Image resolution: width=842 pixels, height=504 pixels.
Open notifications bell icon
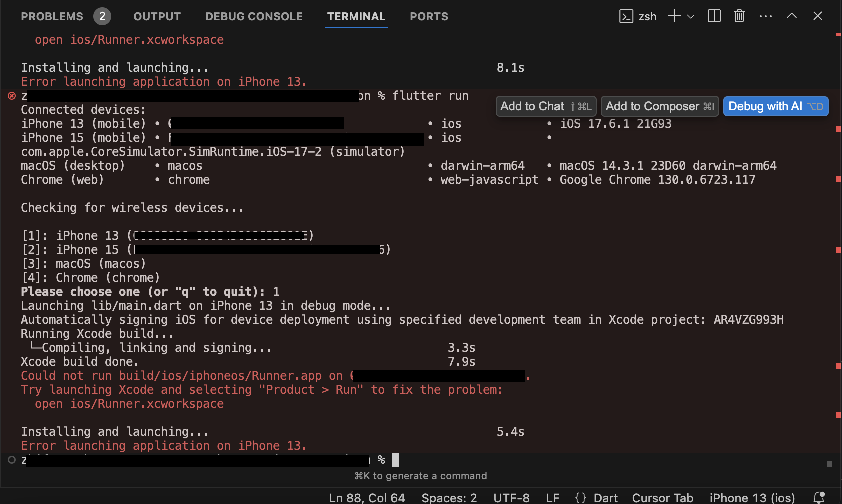[819, 497]
